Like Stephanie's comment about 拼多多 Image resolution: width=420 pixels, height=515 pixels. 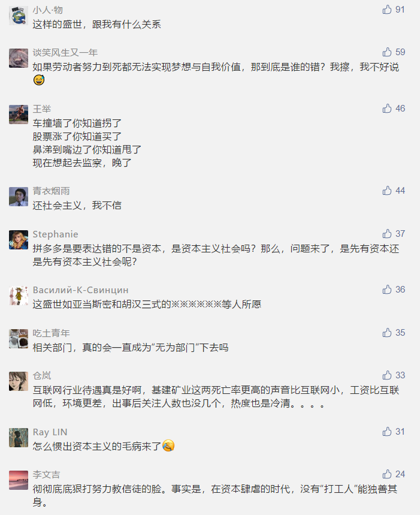(x=387, y=234)
